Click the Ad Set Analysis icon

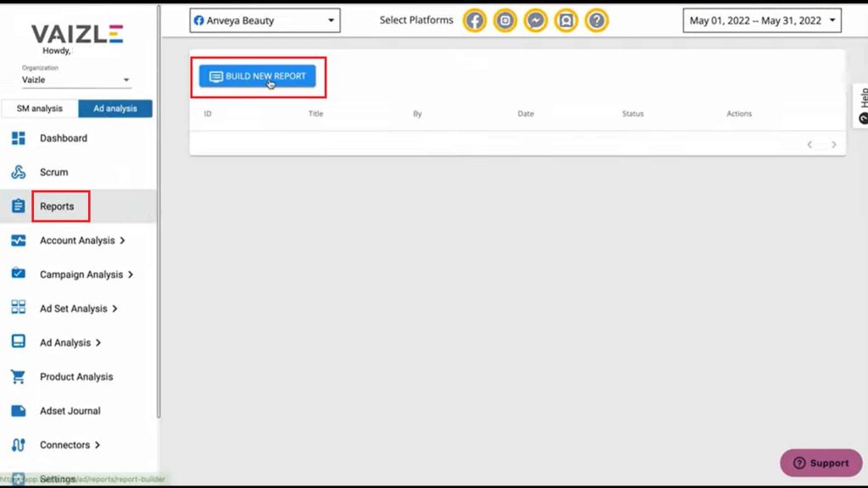pyautogui.click(x=19, y=307)
